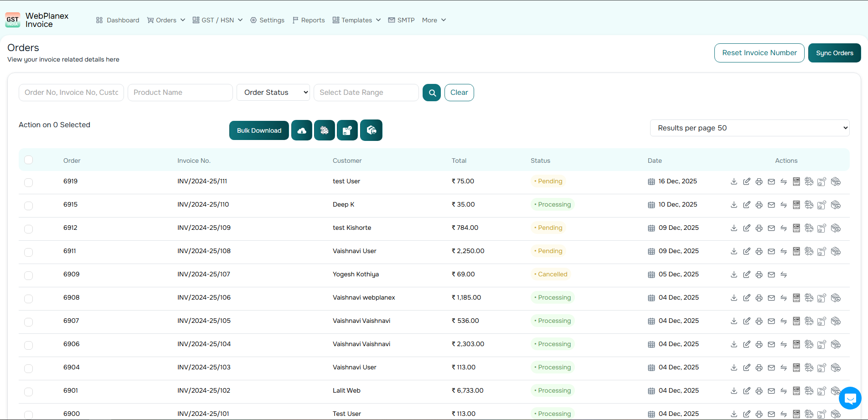Click the bulk delivery truck icon button
Image resolution: width=868 pixels, height=420 pixels.
pyautogui.click(x=325, y=130)
